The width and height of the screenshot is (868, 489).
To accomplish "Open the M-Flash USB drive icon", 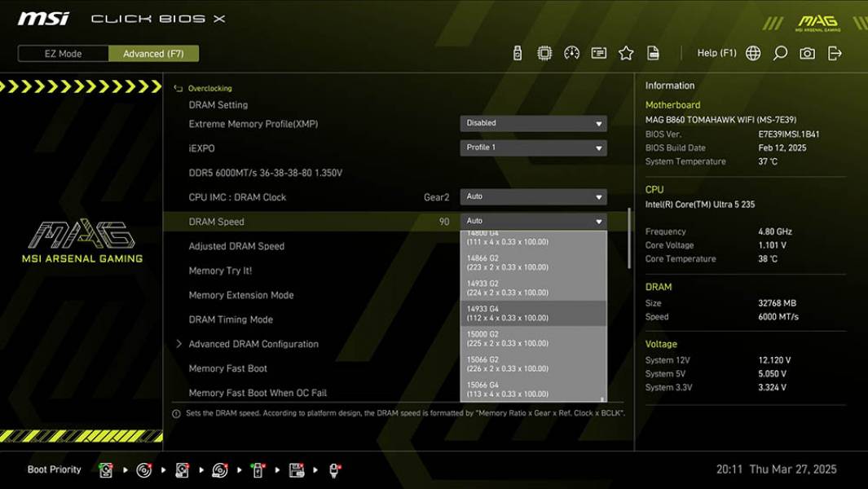I will pos(517,53).
